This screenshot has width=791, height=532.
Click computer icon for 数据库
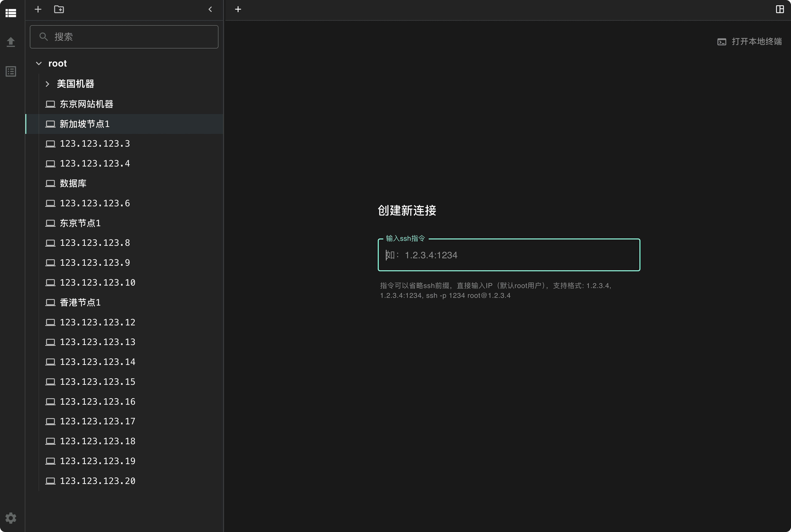pos(50,184)
